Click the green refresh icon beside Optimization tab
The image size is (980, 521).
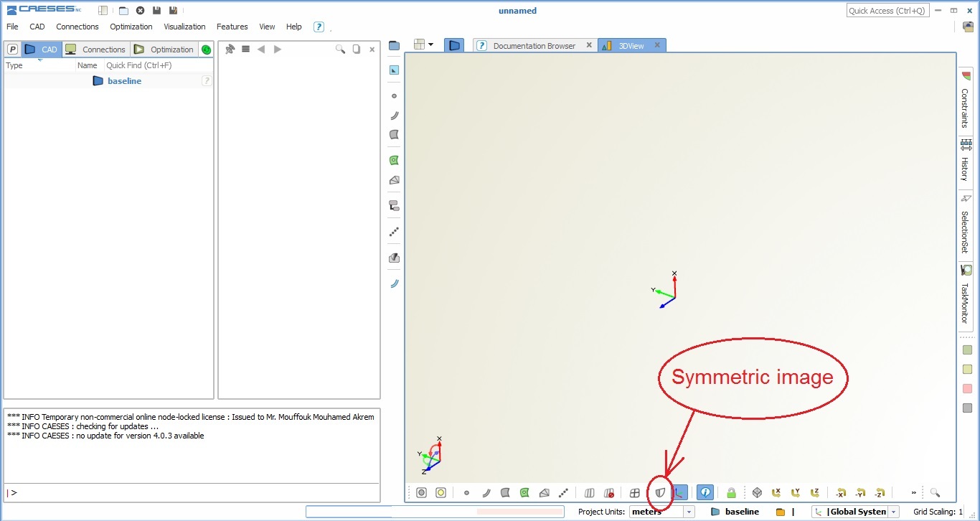coord(206,50)
